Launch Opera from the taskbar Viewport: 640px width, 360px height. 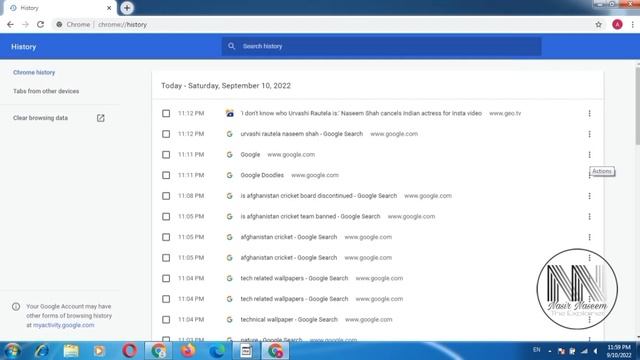129,351
